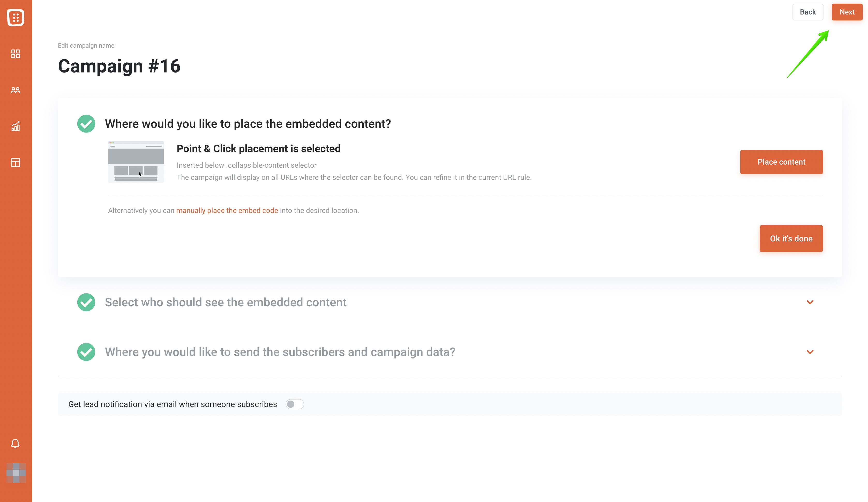
Task: Open the templates layout icon in sidebar
Action: 16,163
